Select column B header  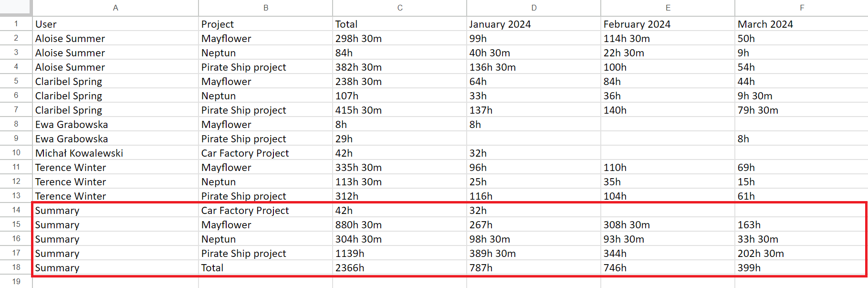pos(266,8)
